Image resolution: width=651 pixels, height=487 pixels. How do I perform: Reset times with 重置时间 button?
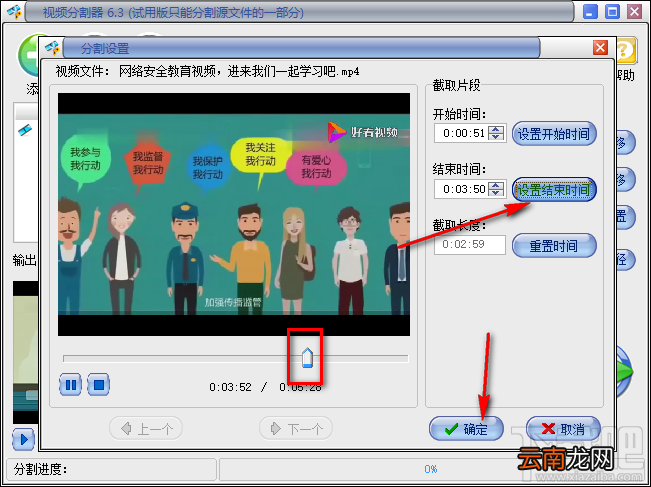[554, 246]
